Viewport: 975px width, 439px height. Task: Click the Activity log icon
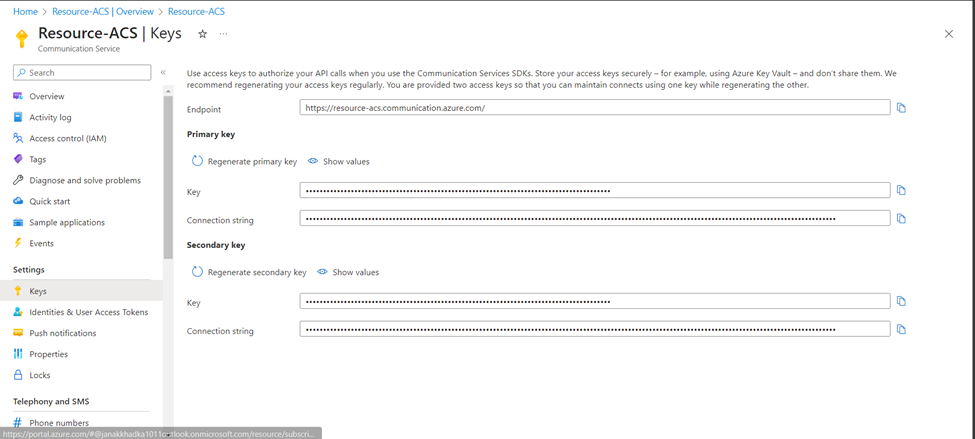click(18, 118)
